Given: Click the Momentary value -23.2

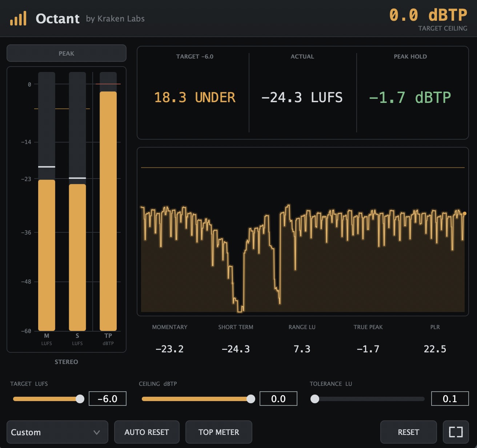Looking at the screenshot, I should coord(169,349).
